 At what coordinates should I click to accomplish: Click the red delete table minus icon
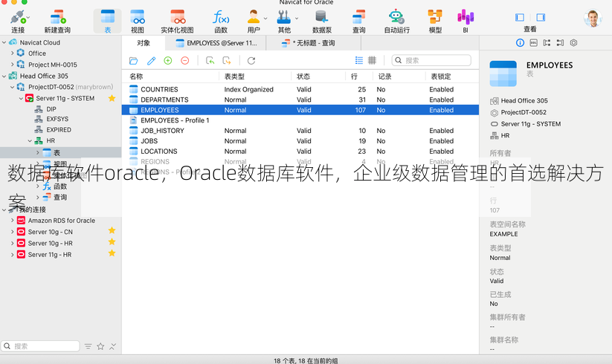[185, 60]
